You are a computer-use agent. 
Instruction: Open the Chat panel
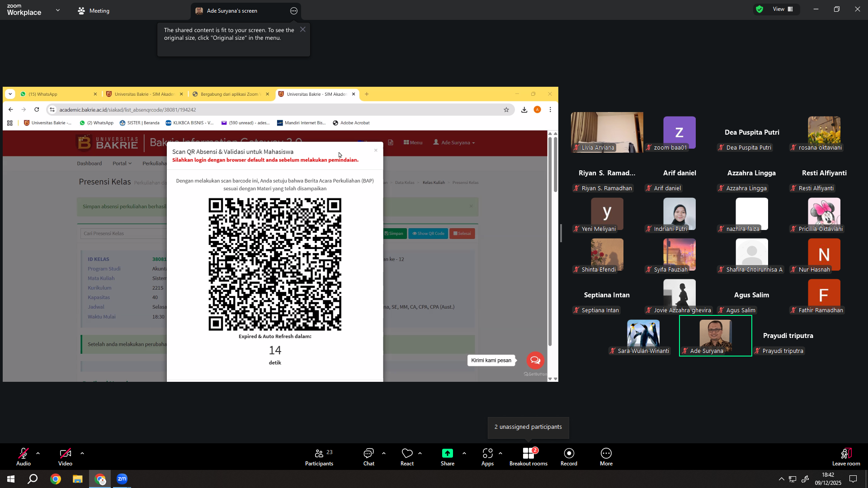pyautogui.click(x=369, y=457)
